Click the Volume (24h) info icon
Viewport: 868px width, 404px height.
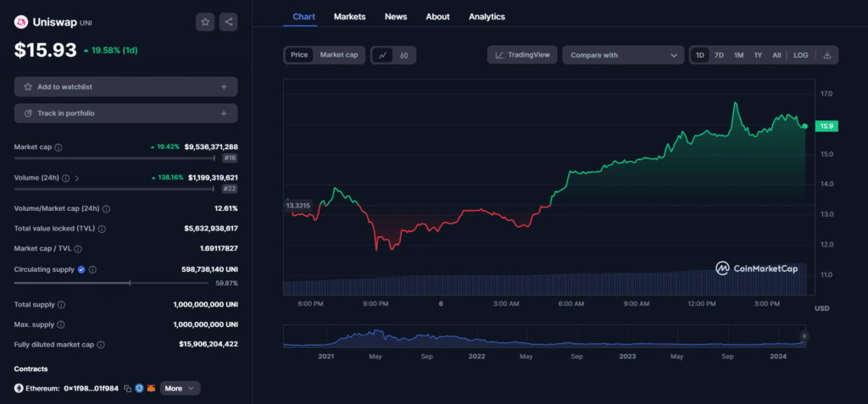66,178
